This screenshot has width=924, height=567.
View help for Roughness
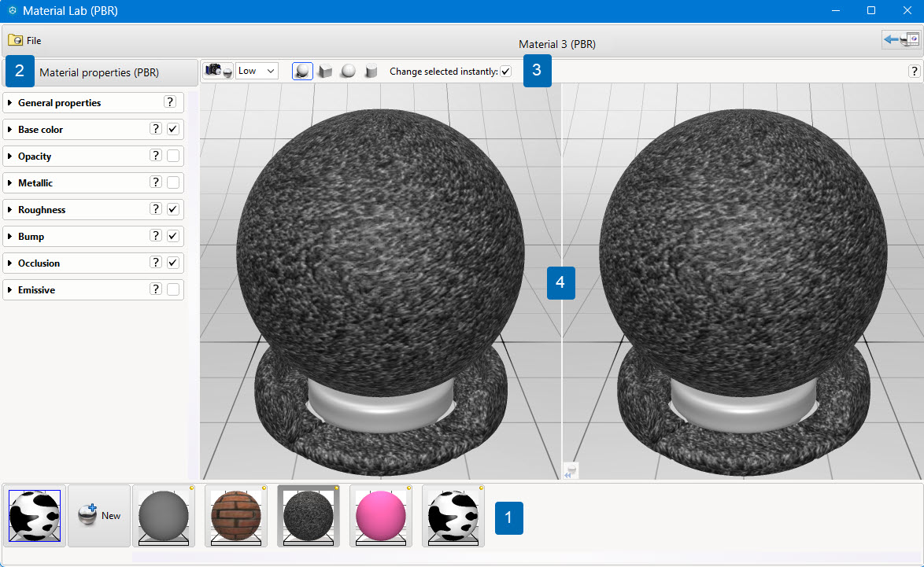[x=156, y=209]
